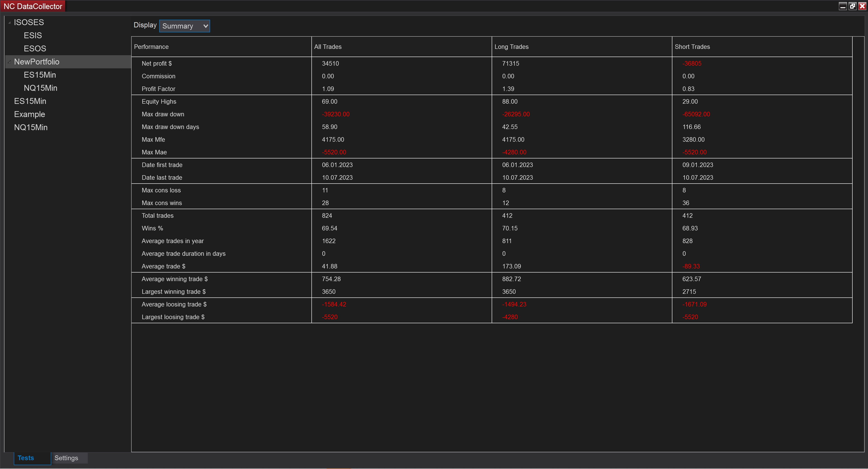The height and width of the screenshot is (469, 868).
Task: Select ES15Min under NewPortfolio
Action: click(x=40, y=74)
